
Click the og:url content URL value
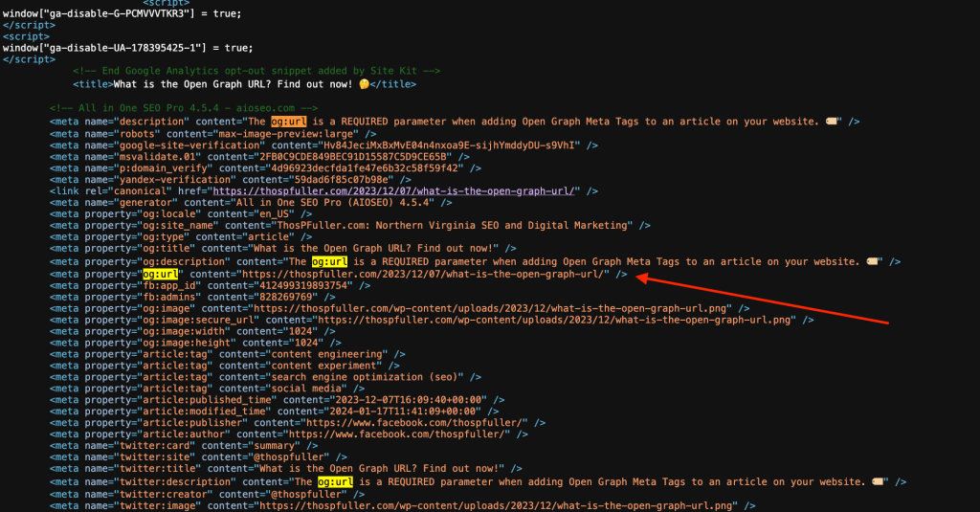pyautogui.click(x=422, y=275)
